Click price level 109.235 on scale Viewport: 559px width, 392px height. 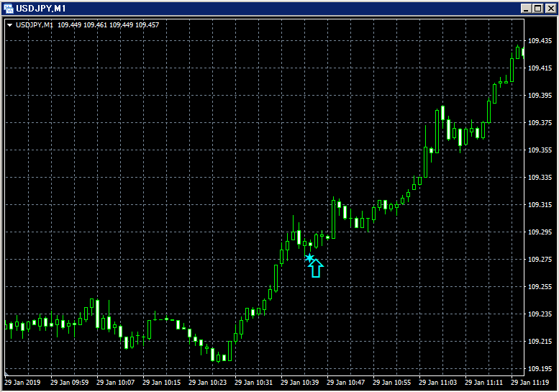(x=540, y=314)
